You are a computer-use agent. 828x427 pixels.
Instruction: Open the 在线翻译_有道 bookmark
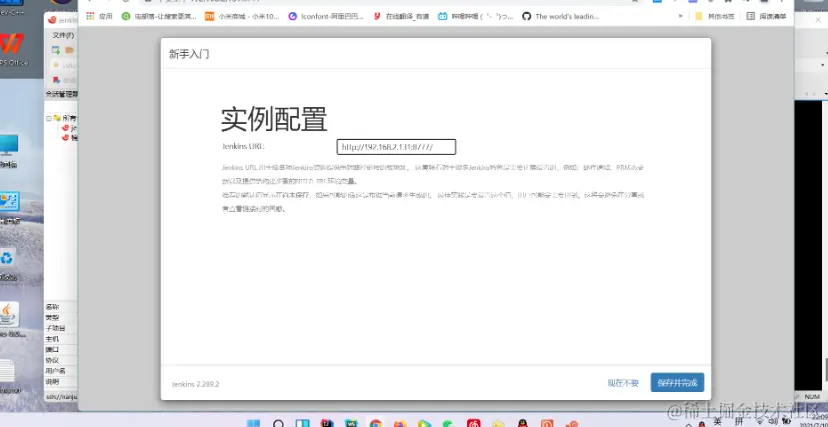coord(401,16)
